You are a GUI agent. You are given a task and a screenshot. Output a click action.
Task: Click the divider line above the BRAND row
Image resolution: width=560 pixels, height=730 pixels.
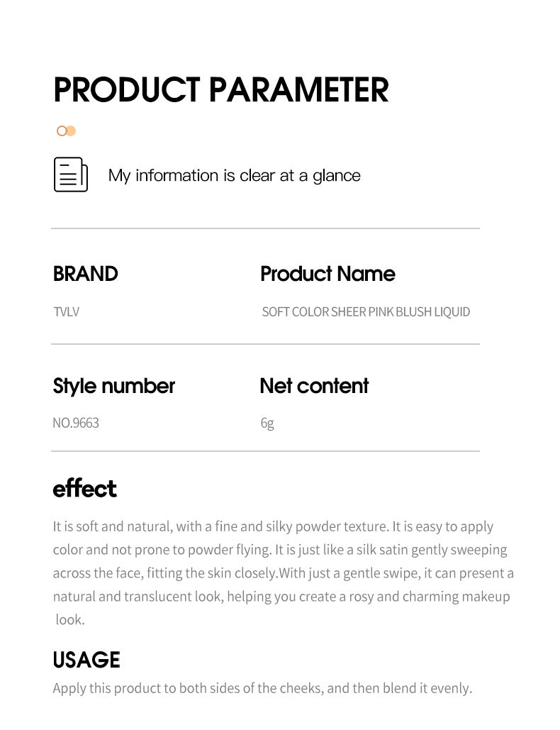click(x=265, y=228)
